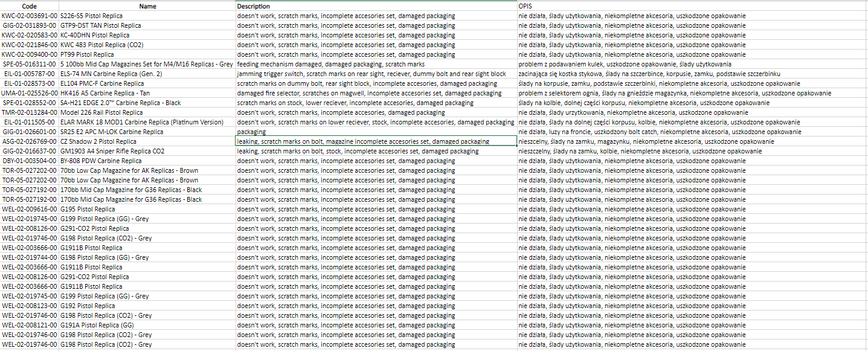The height and width of the screenshot is (351, 868).
Task: Click the HK416 A5 Carbine Replica - Tan cell
Action: tap(147, 93)
